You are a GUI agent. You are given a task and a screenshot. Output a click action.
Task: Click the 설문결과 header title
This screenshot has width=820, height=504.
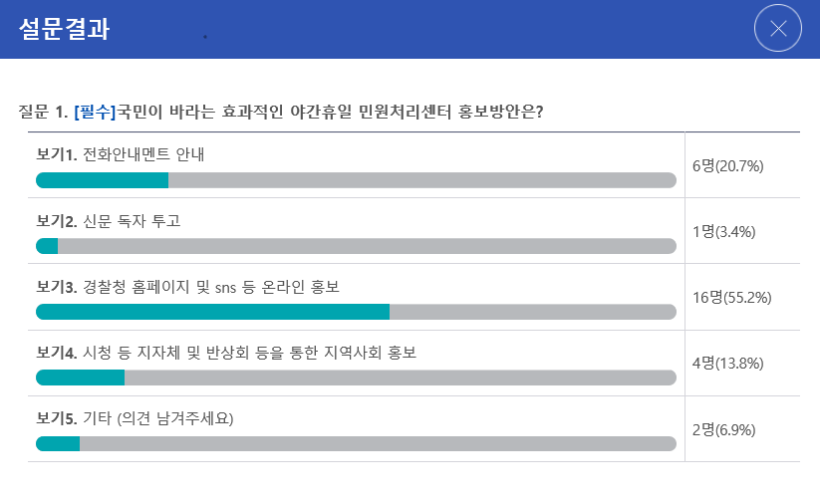click(65, 29)
